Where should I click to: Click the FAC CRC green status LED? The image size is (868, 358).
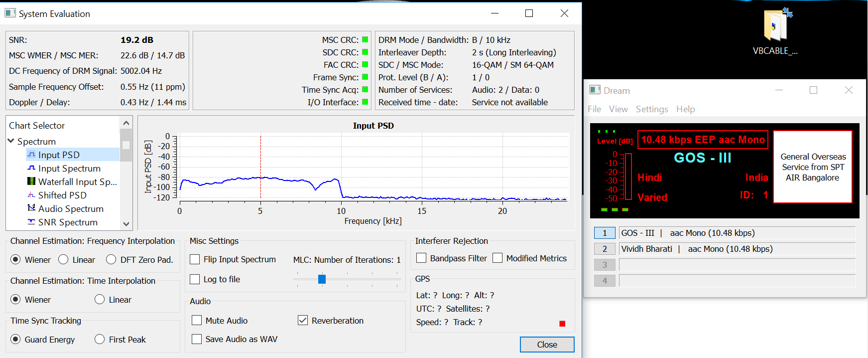coord(365,64)
